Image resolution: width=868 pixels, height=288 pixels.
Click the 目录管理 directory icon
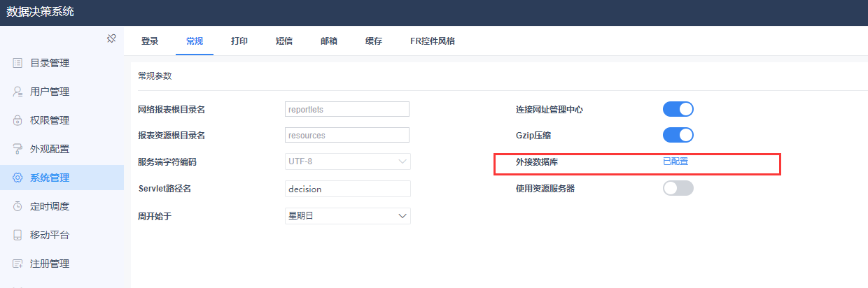pos(17,63)
